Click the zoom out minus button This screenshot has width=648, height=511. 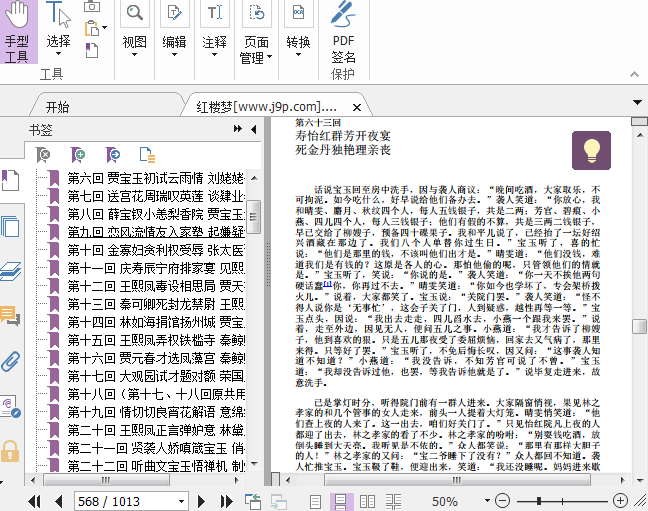click(503, 501)
